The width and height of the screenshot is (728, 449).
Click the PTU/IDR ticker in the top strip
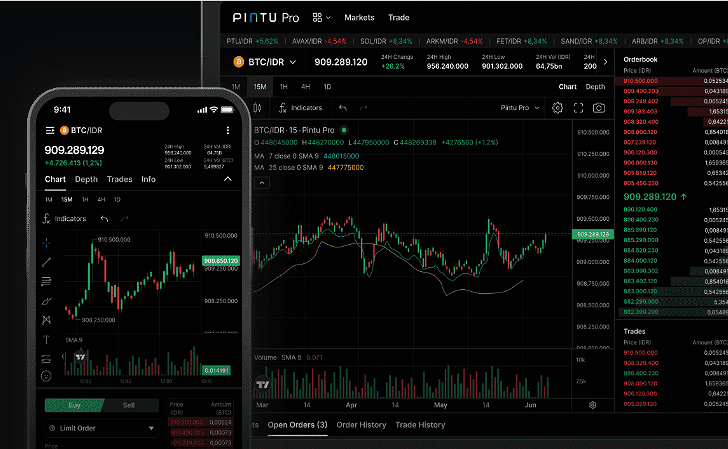[x=252, y=41]
